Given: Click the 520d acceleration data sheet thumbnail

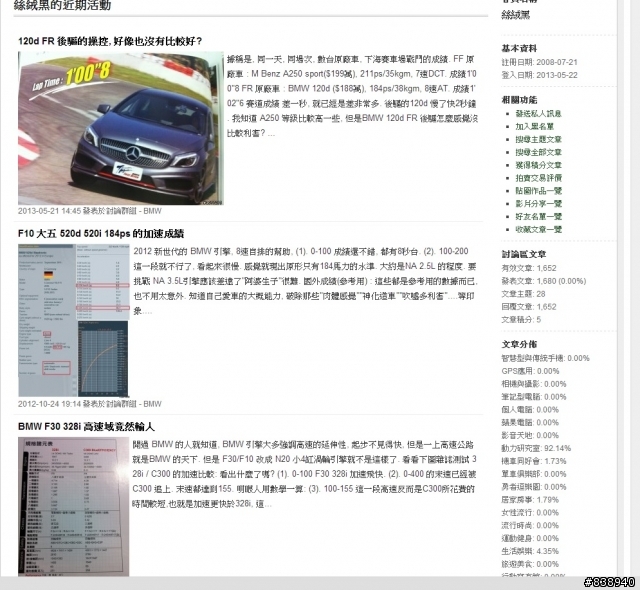Looking at the screenshot, I should (74, 321).
